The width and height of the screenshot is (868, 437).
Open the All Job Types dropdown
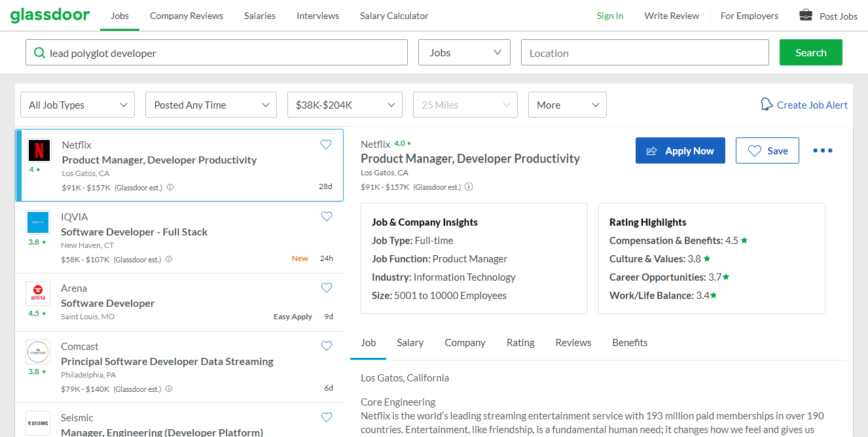coord(78,105)
